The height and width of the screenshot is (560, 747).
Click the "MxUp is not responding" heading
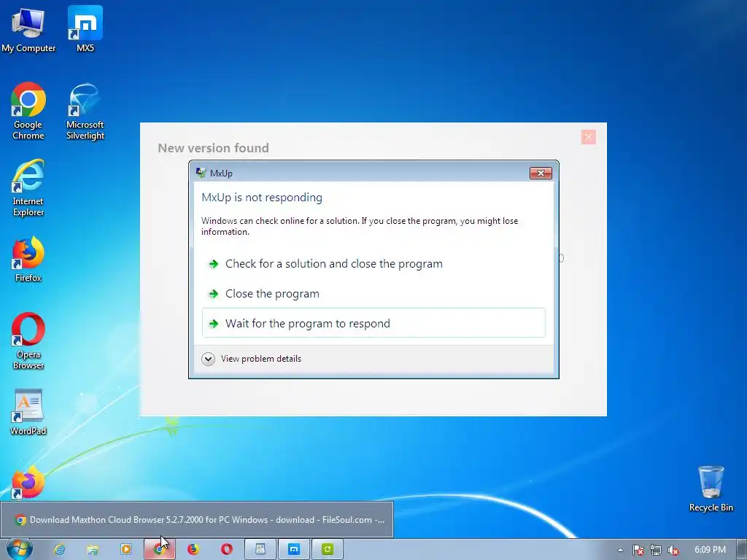point(262,197)
